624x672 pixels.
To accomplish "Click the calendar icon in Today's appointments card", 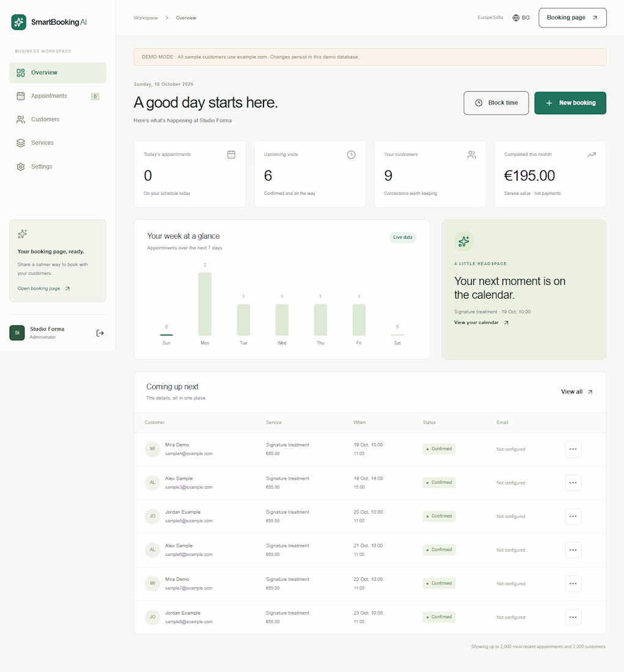I will coord(231,155).
